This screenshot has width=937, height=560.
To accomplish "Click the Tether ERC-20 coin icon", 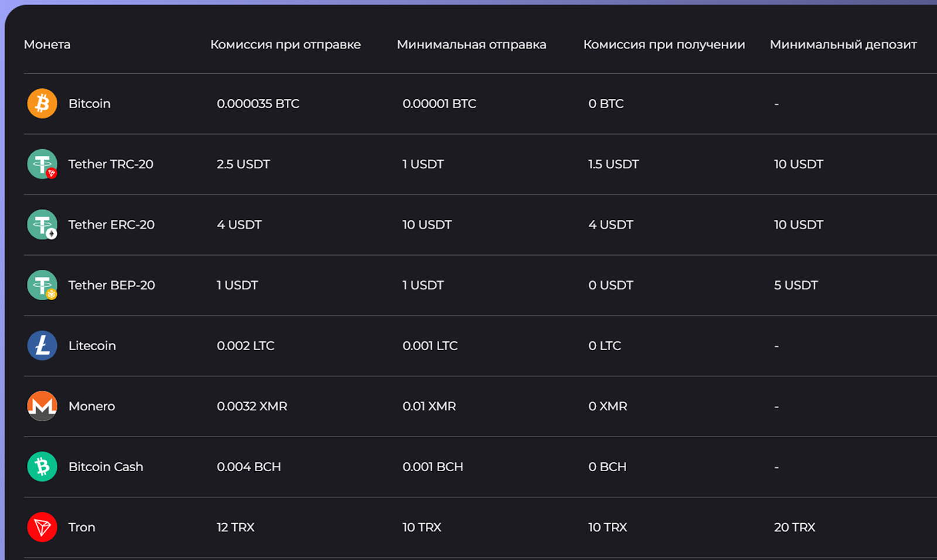I will [42, 225].
